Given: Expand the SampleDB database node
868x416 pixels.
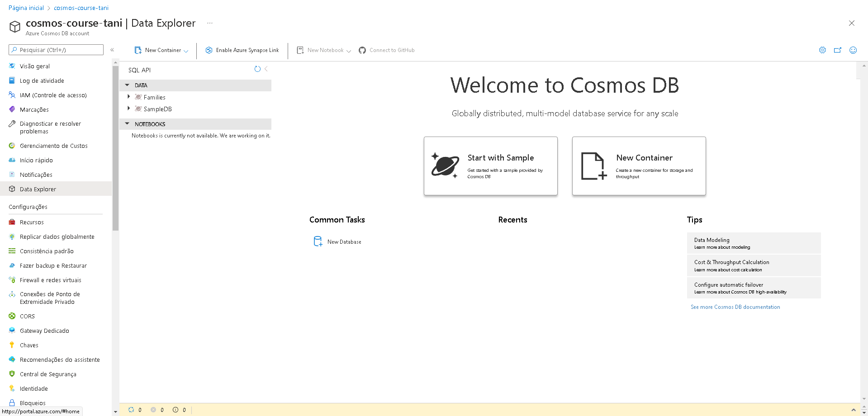Looking at the screenshot, I should 129,109.
